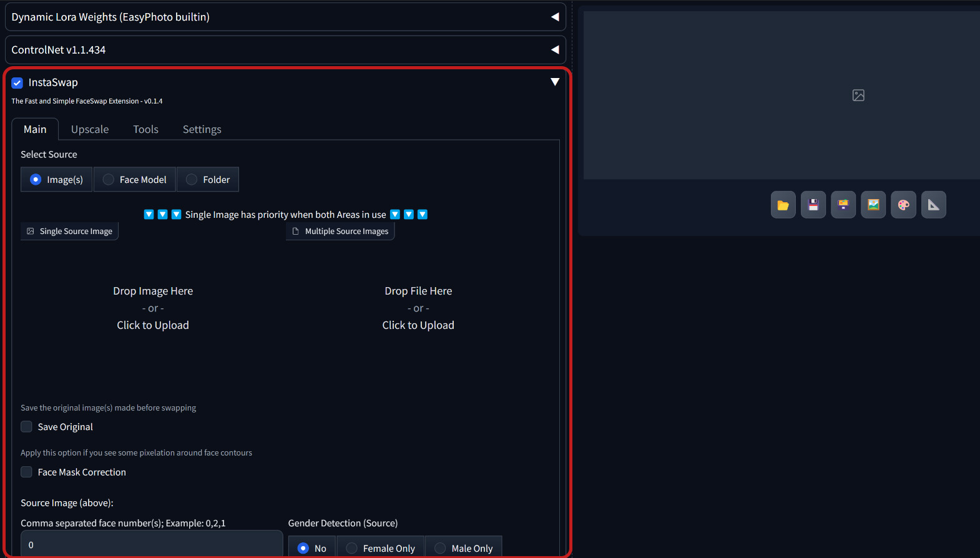Disable the InstaSwap extension checkbox
The width and height of the screenshot is (980, 558).
pos(17,83)
